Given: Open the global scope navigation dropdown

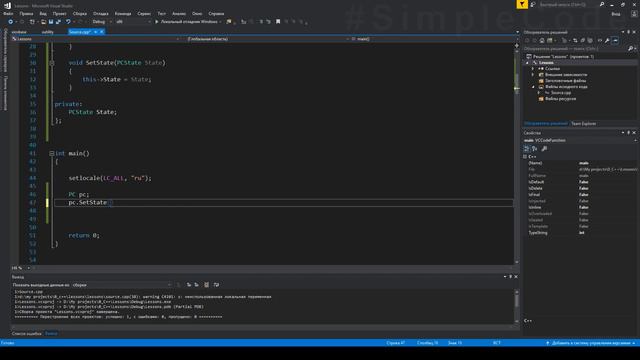Looking at the screenshot, I should point(268,39).
